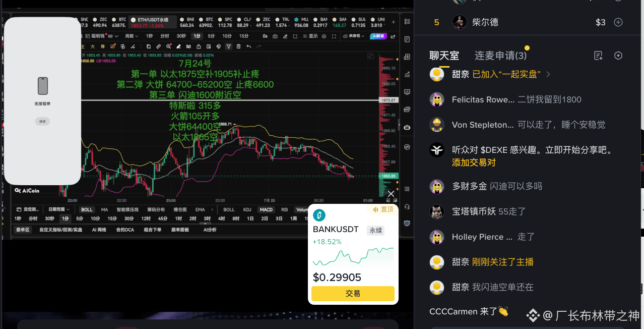Activate the zoom magnifier tool
This screenshot has height=329, width=644.
click(168, 46)
